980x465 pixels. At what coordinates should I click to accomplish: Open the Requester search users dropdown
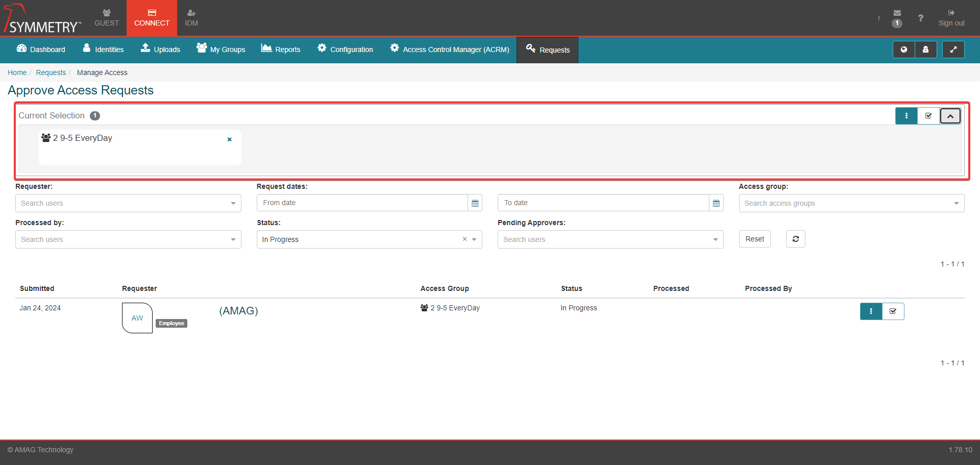(x=128, y=203)
